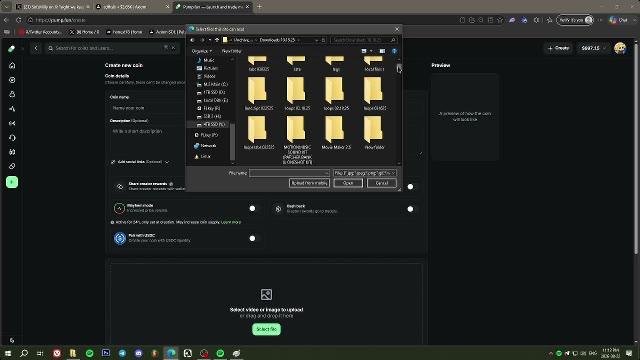Screen dimensions: 640x360
Task: Open taskbar search magnifier
Action: [x=24, y=353]
